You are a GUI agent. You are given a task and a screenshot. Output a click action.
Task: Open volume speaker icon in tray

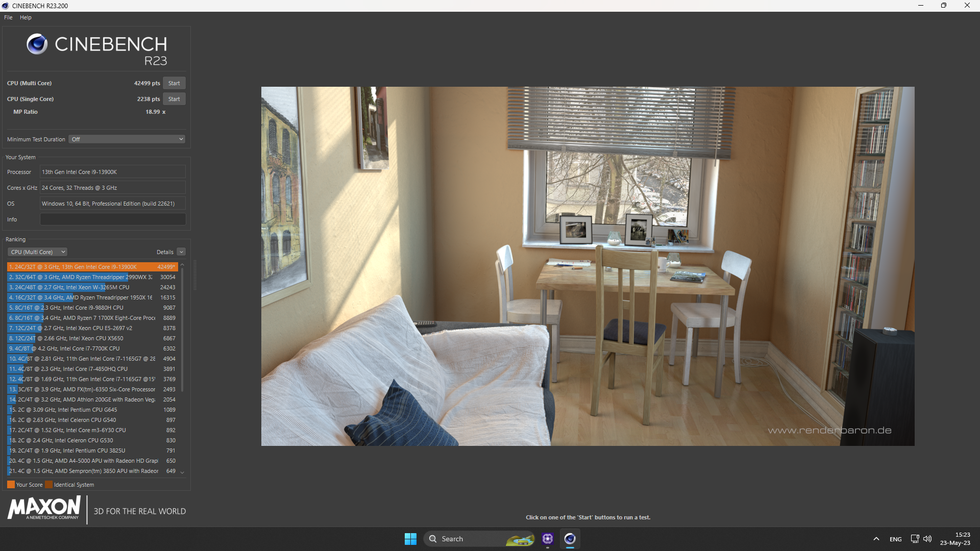coord(927,539)
